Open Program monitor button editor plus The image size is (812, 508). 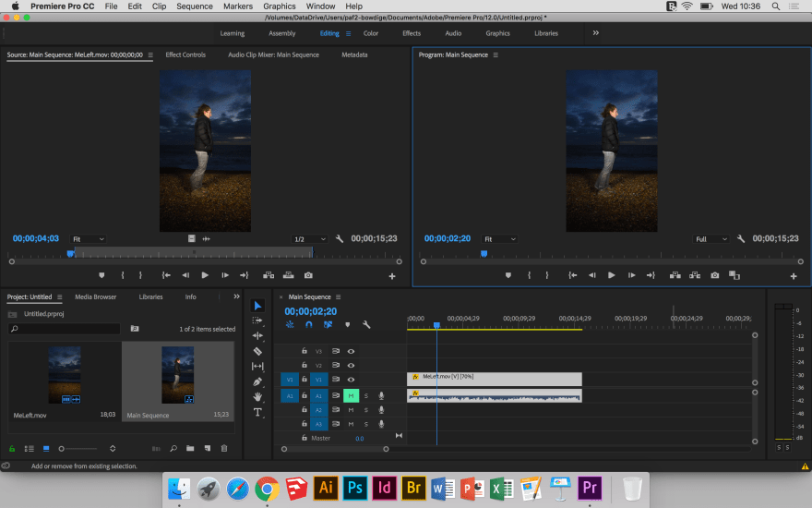click(x=794, y=276)
